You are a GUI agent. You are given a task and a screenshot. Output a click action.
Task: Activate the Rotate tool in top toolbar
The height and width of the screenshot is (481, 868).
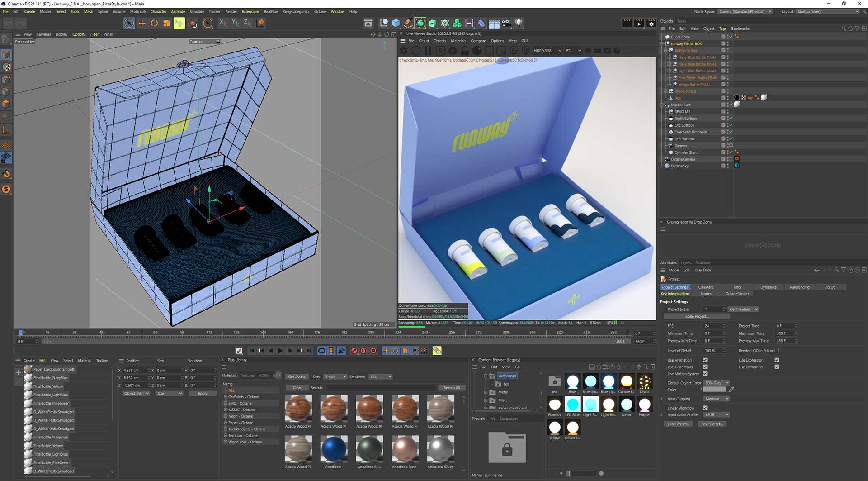(x=154, y=23)
